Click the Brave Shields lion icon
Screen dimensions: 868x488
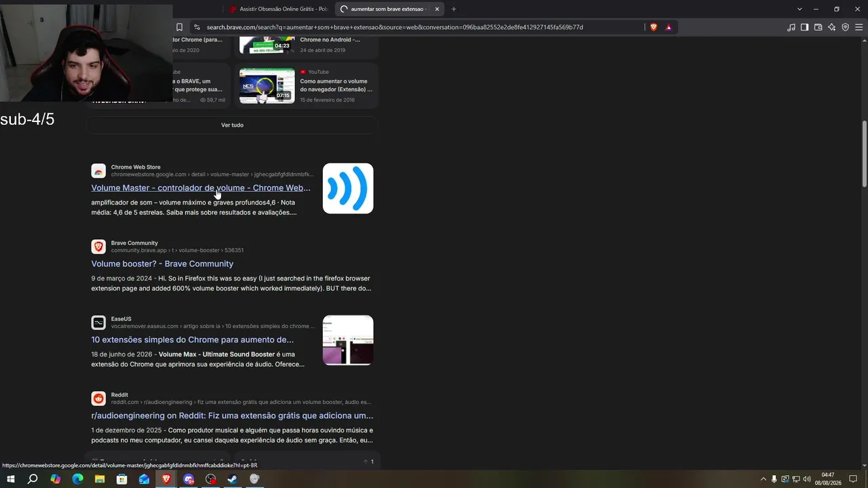click(x=654, y=27)
